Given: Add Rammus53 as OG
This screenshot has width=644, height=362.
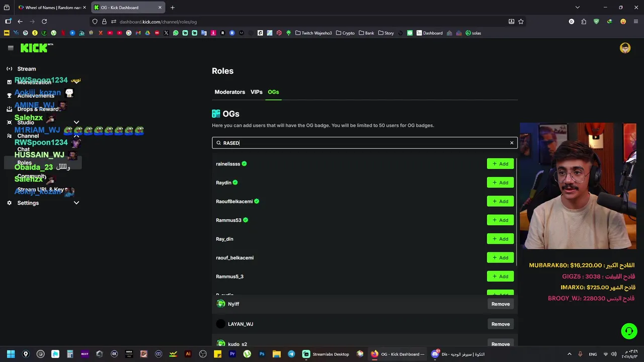Looking at the screenshot, I should 500,220.
